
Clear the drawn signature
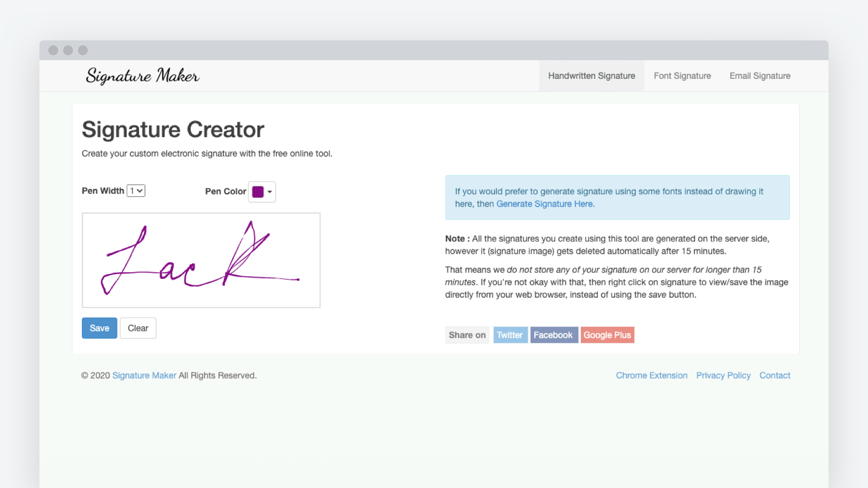tap(138, 328)
